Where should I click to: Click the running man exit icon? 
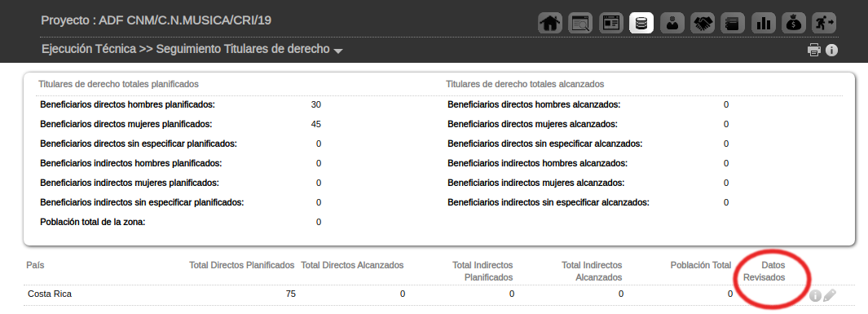tap(824, 23)
